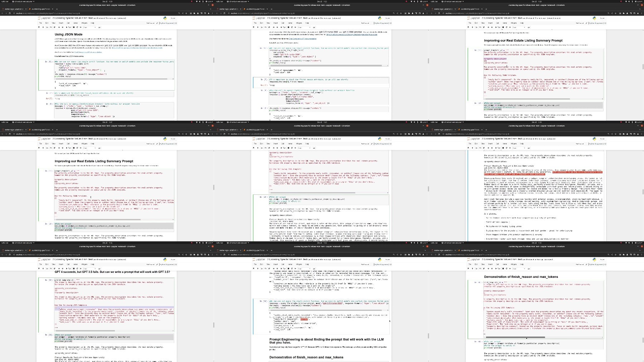Viewport: 644px width, 362px height.
Task: Interrupt kernel stop icon in the center frame
Action: [x=288, y=148]
